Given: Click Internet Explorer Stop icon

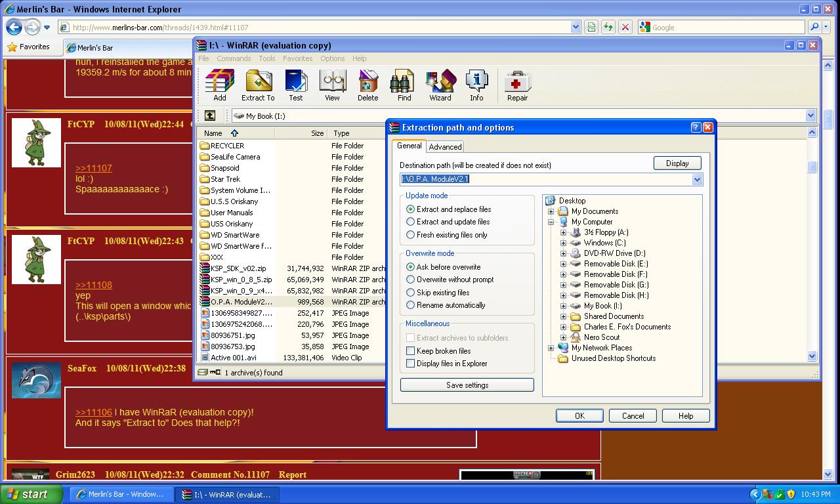Looking at the screenshot, I should click(x=625, y=27).
